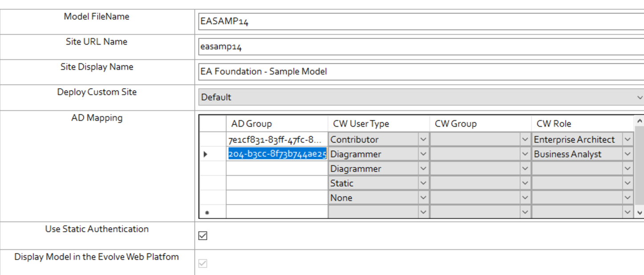The image size is (644, 275).
Task: Open the None user type dropdown
Action: (423, 198)
